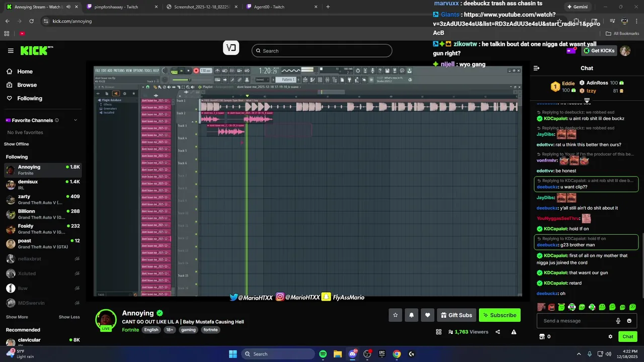Collapse the Favorite Channels chevron
The height and width of the screenshot is (362, 644).
point(75,120)
